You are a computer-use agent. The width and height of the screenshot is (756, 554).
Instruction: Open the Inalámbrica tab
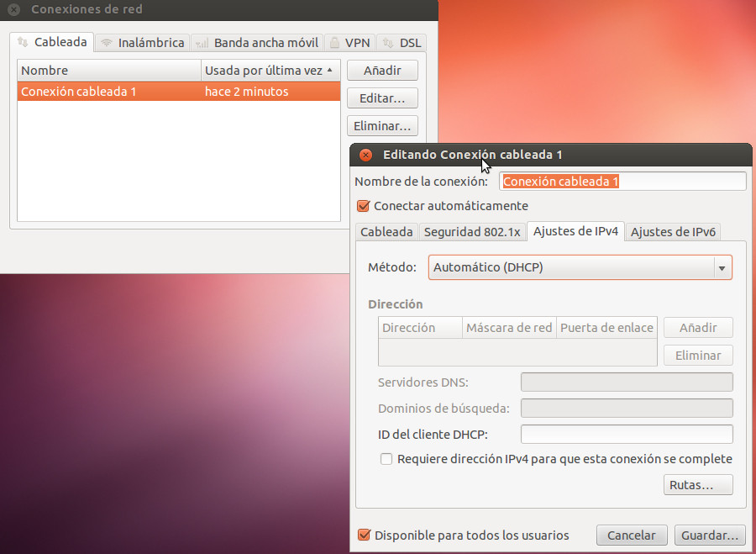[141, 42]
